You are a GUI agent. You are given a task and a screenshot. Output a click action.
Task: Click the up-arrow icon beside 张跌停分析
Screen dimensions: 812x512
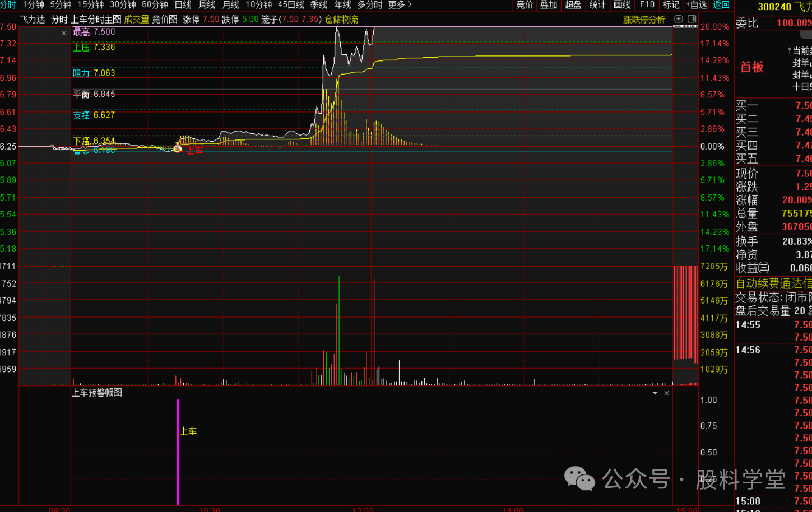[679, 19]
